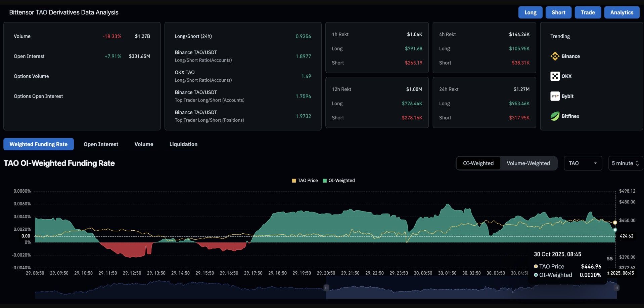
Task: Open the 5 minute interval selector
Action: click(x=625, y=163)
